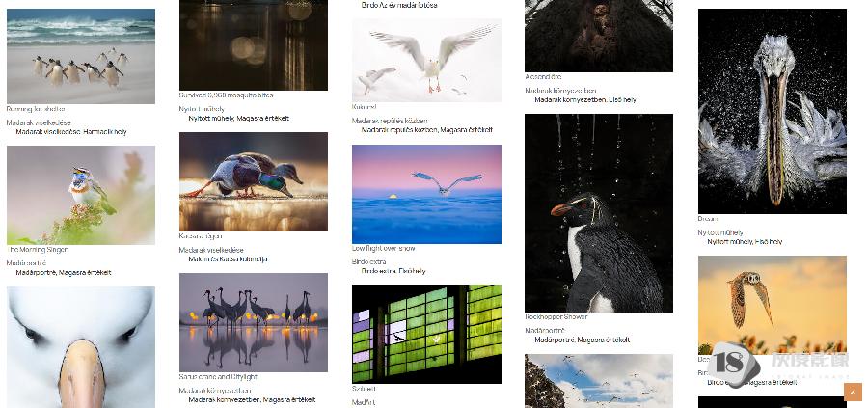Viewport: 868px width, 408px height.
Task: Open the bluethroat Morning Singer photo
Action: pyautogui.click(x=81, y=195)
